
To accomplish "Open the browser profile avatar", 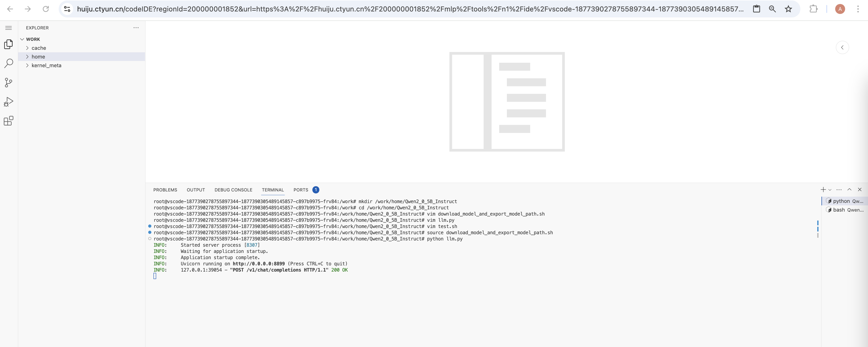I will tap(840, 9).
